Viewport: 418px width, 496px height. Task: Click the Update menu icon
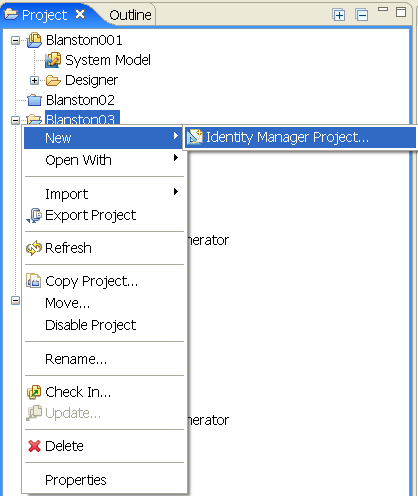[x=34, y=413]
